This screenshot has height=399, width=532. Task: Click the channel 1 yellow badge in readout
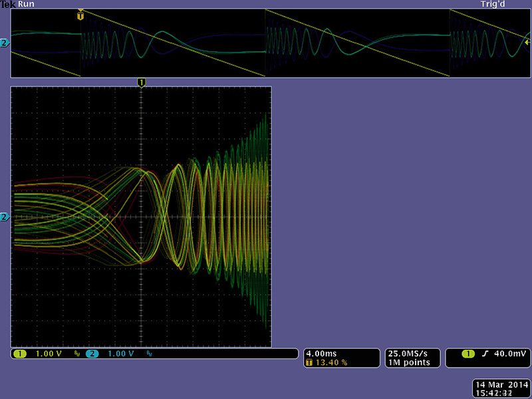(19, 354)
